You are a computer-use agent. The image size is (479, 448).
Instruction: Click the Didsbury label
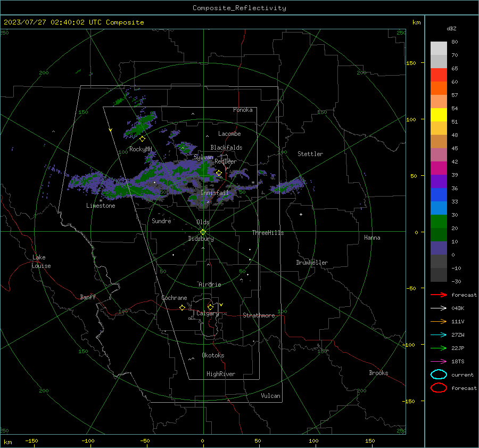201,239
